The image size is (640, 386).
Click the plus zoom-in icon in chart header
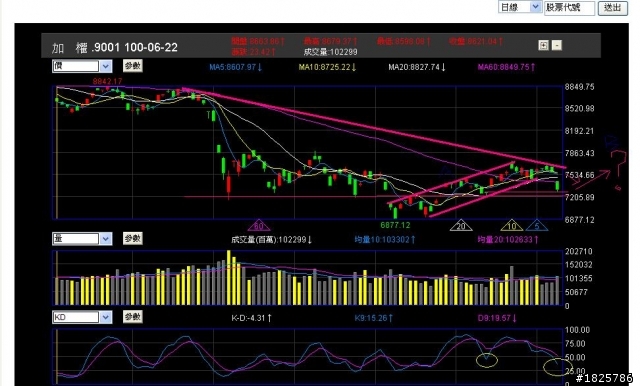click(x=543, y=45)
